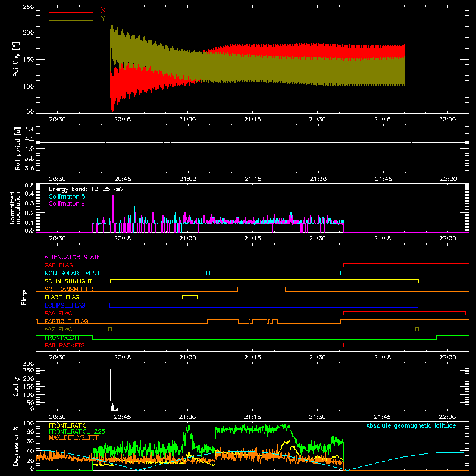Click the Quality axis title

(x=16, y=386)
